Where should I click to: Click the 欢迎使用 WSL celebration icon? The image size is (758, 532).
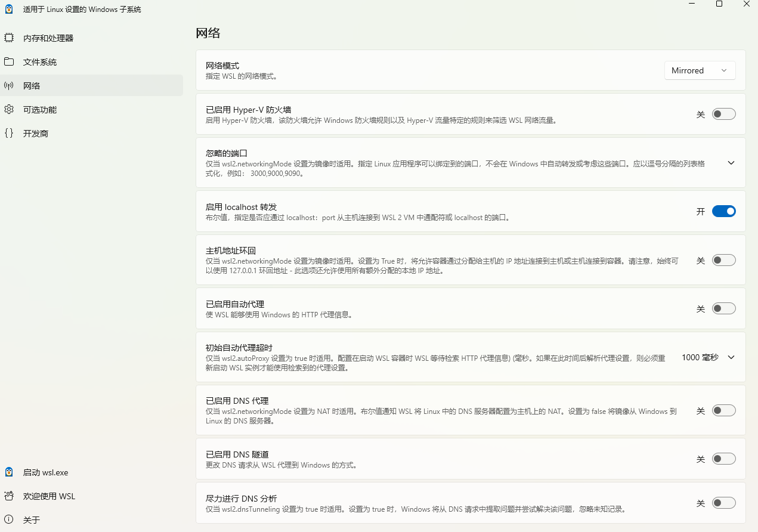click(x=9, y=496)
